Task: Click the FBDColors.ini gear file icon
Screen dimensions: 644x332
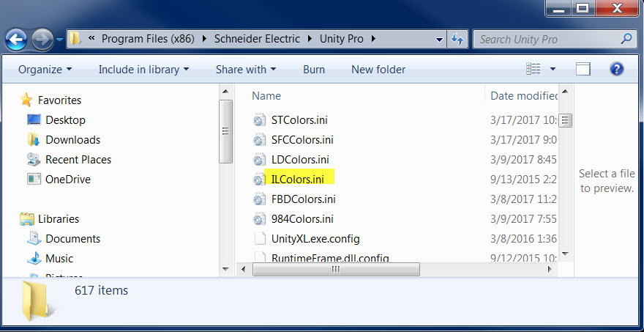Action: [x=259, y=199]
